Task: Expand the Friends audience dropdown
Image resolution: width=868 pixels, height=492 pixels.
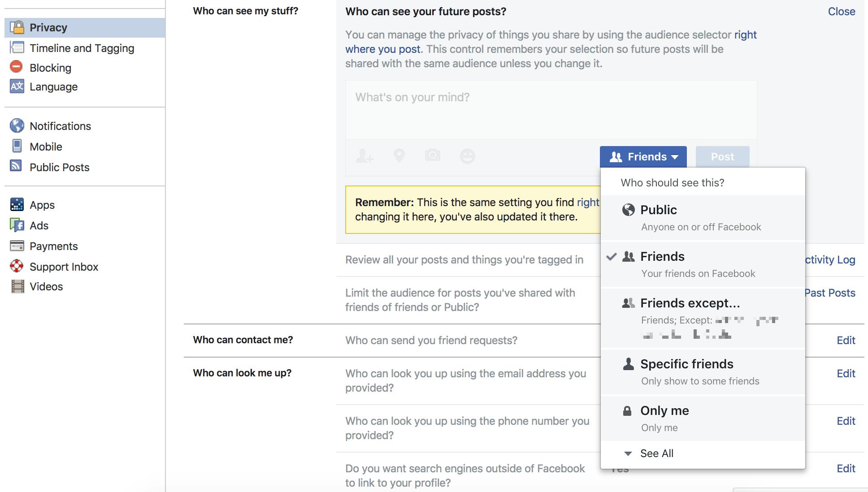Action: [x=643, y=157]
